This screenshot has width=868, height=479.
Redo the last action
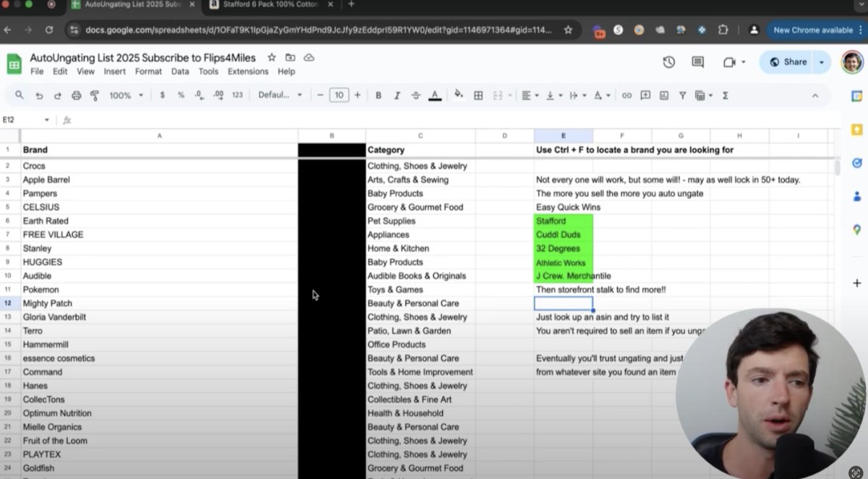coord(58,95)
